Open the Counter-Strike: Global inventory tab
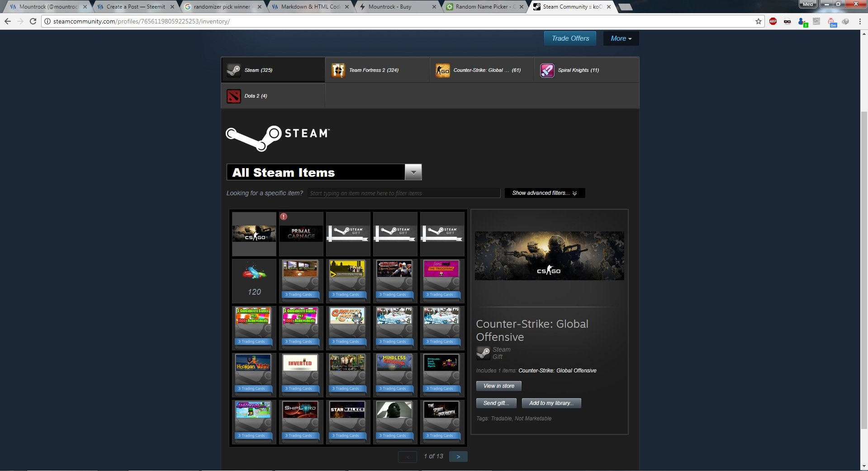 click(x=482, y=70)
